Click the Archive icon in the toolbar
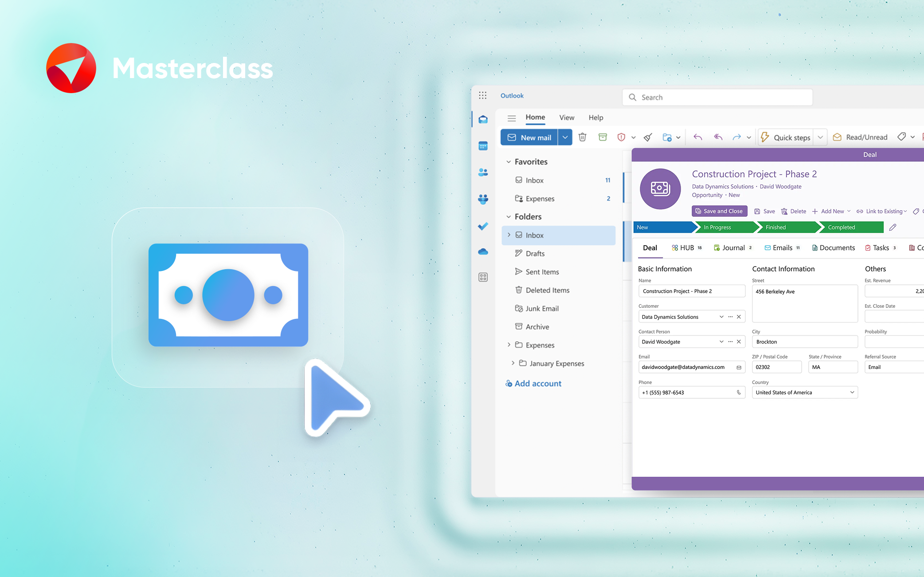This screenshot has height=577, width=924. (x=603, y=137)
